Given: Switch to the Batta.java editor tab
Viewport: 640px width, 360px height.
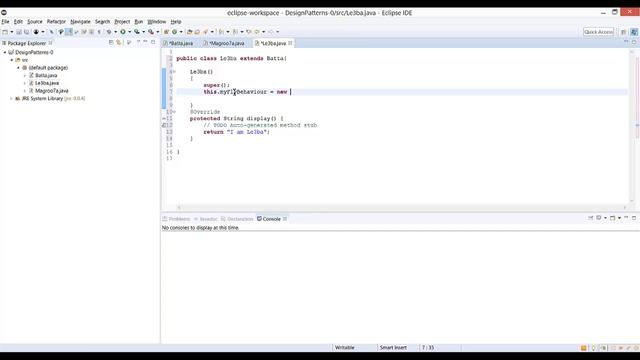Looking at the screenshot, I should pyautogui.click(x=178, y=43).
